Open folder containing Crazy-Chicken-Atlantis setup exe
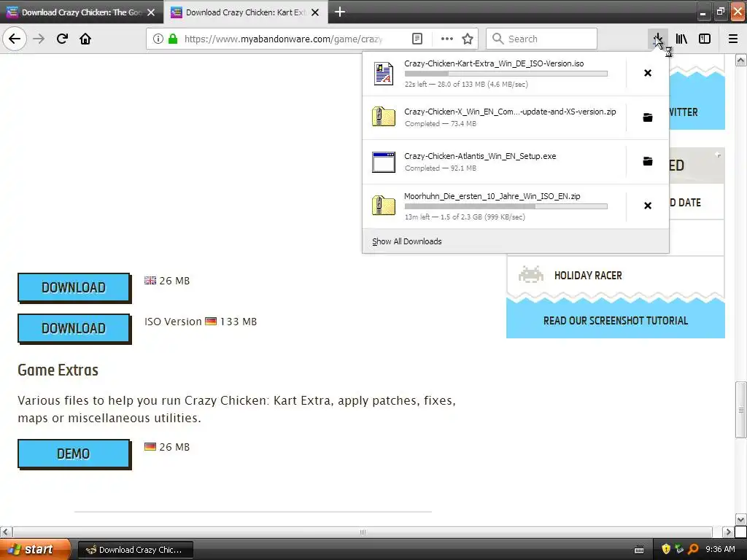The height and width of the screenshot is (560, 747). click(x=648, y=161)
